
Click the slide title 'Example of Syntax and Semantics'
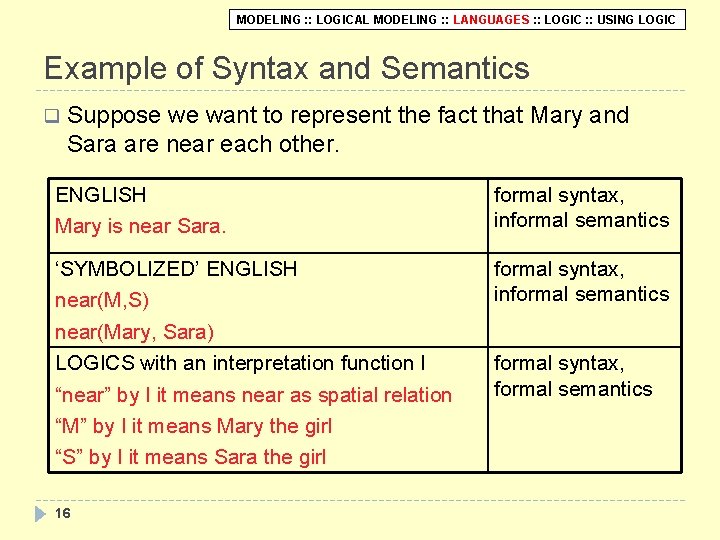(x=287, y=69)
